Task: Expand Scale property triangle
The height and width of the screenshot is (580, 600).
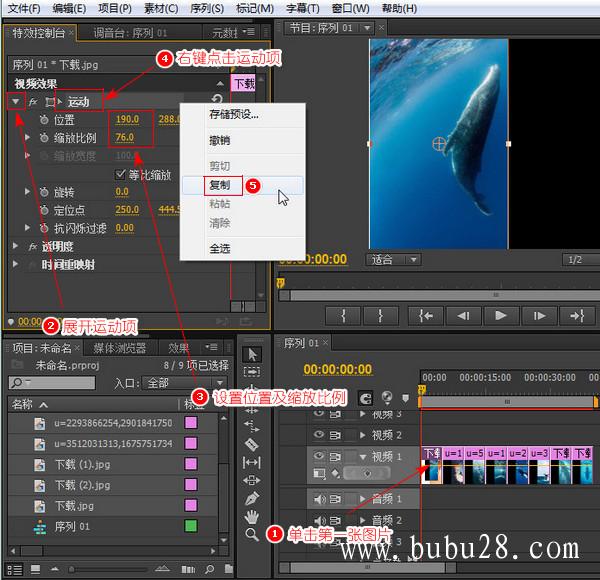Action: point(27,137)
